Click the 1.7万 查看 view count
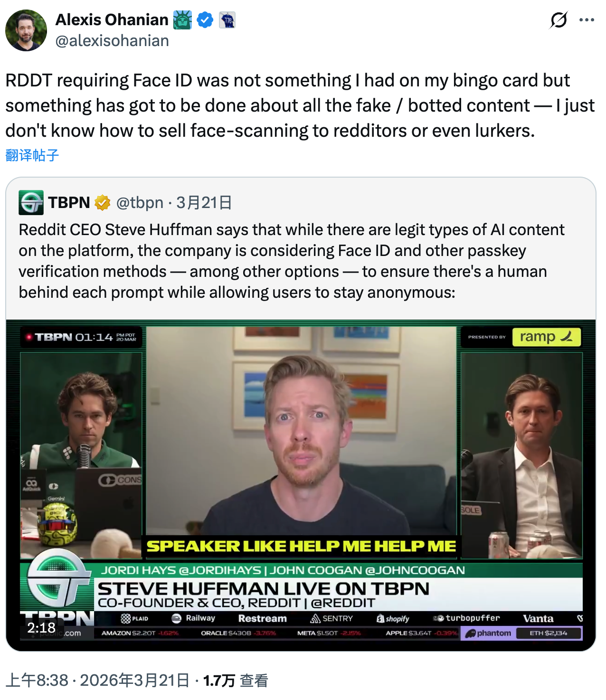Image resolution: width=606 pixels, height=700 pixels. click(236, 681)
